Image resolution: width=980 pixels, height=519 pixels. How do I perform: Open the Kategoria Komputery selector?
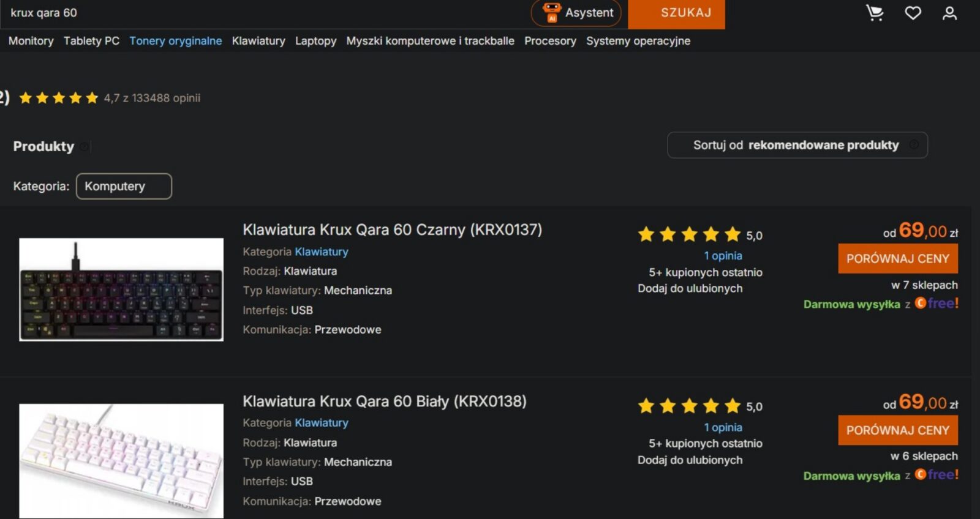[124, 186]
